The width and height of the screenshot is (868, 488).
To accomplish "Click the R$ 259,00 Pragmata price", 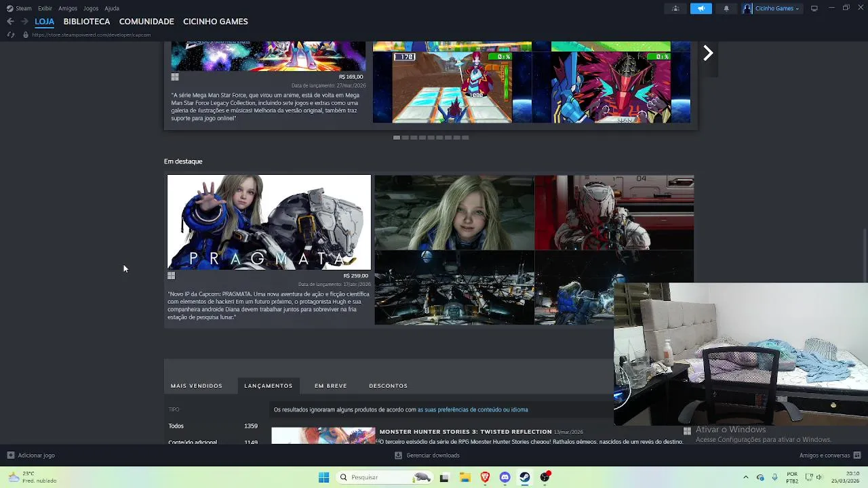I will tap(355, 276).
